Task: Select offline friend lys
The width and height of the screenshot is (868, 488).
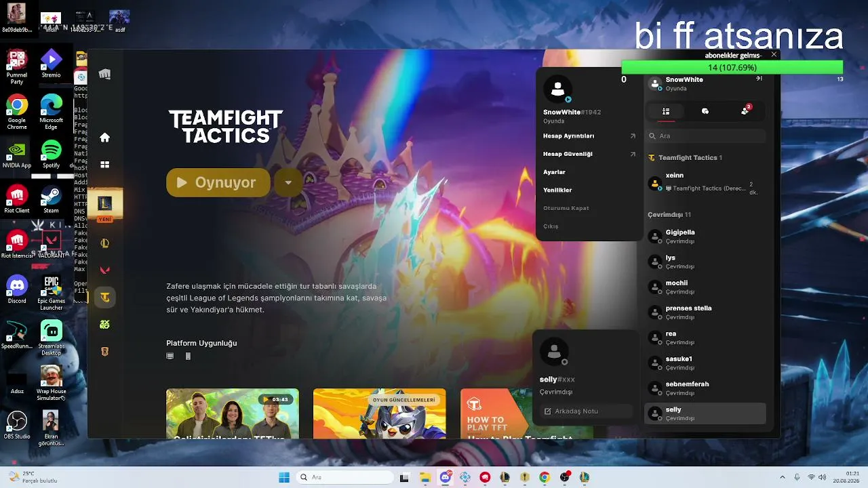Action: tap(705, 262)
